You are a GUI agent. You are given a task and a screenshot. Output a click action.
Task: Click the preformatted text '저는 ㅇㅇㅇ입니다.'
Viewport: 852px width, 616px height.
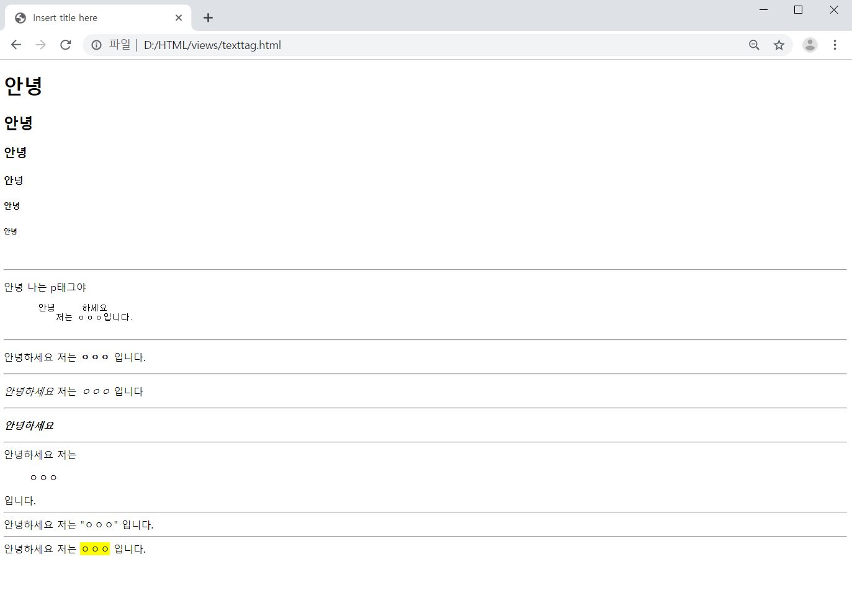pos(94,317)
